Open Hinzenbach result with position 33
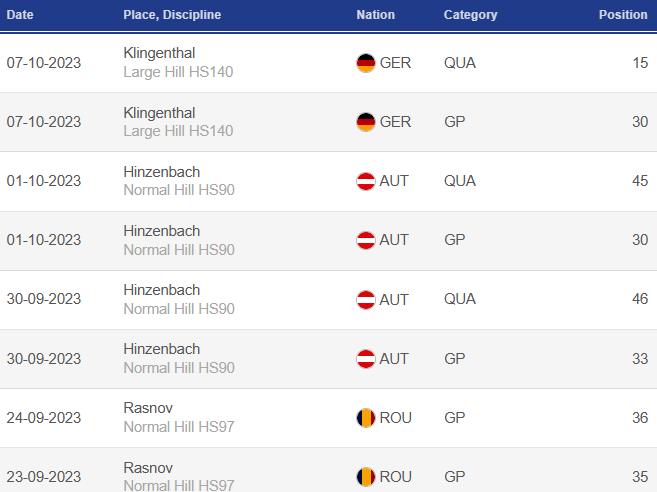Screen dimensions: 657x492 click(161, 348)
